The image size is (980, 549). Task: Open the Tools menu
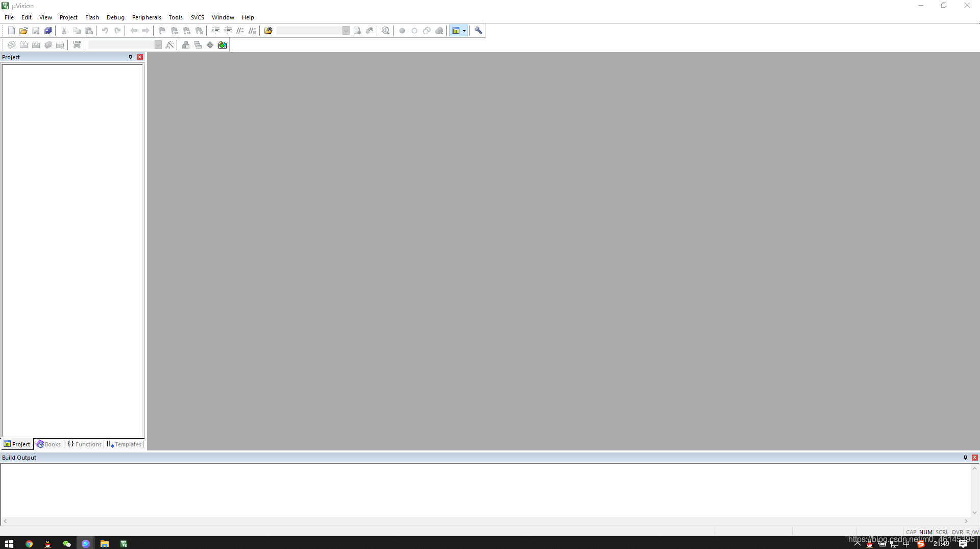176,17
